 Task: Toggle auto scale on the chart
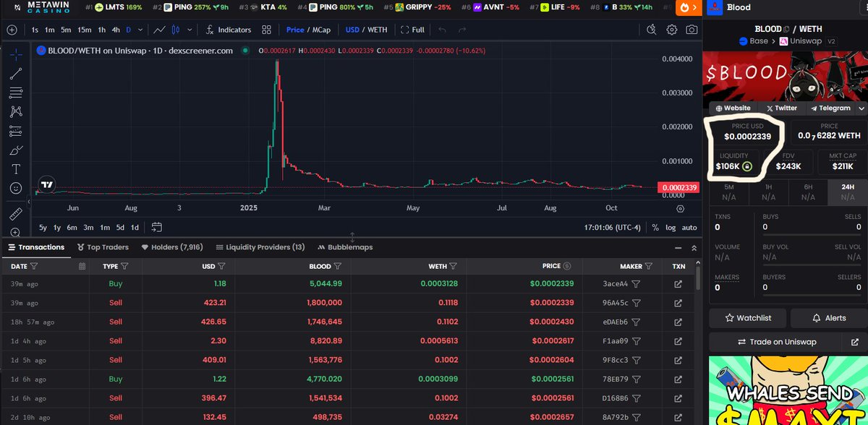pos(689,227)
